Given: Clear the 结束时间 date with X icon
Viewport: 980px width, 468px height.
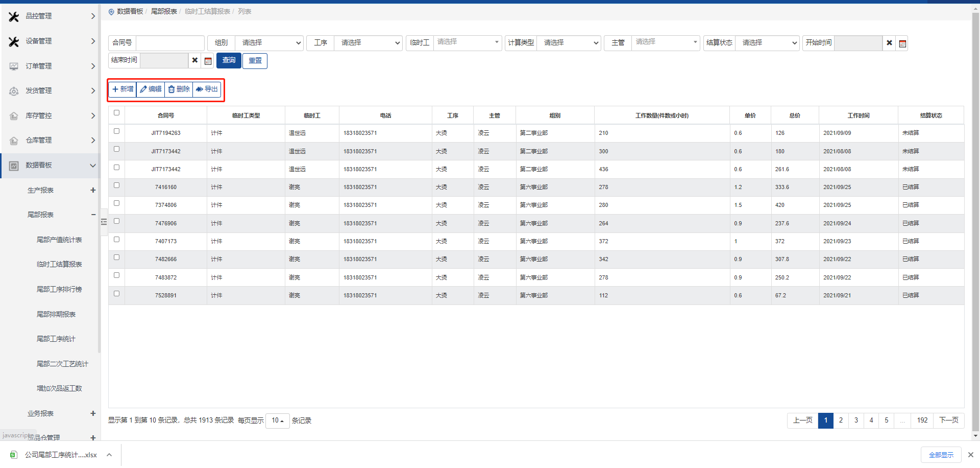Looking at the screenshot, I should 194,60.
